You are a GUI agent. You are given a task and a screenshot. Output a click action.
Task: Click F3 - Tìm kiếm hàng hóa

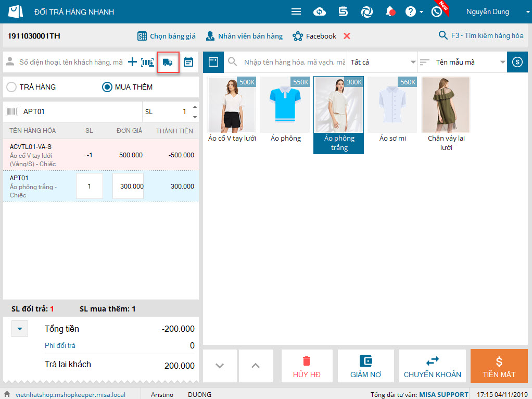(481, 35)
